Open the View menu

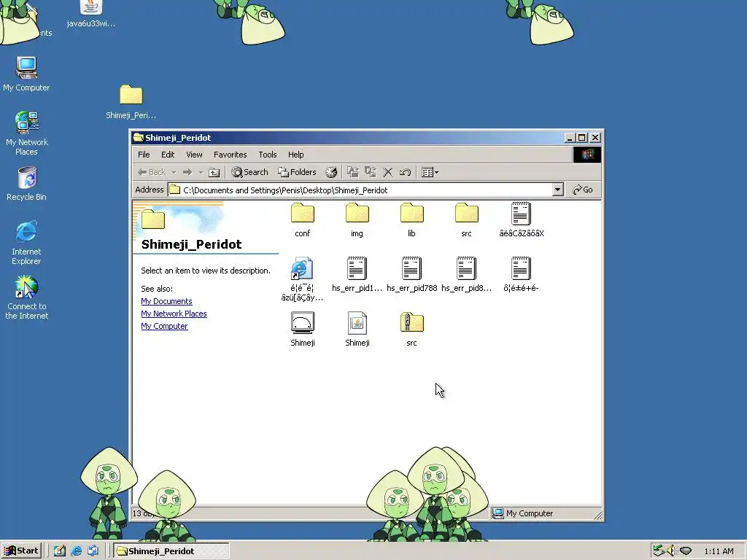point(194,155)
